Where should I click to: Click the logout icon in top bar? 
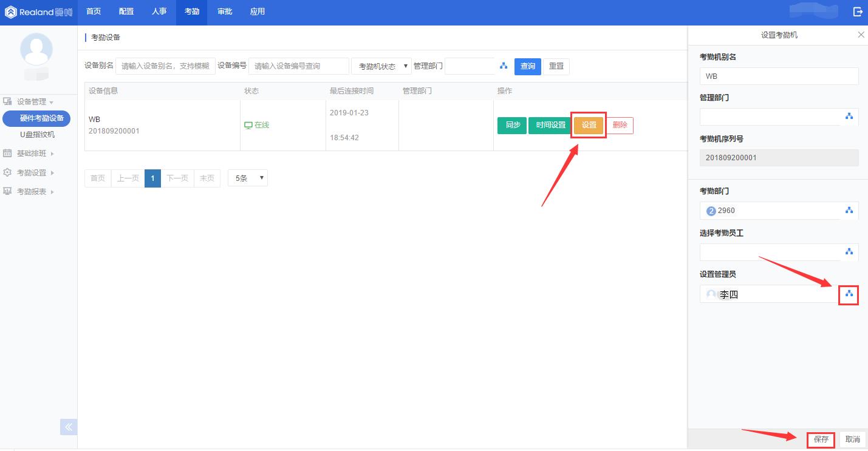point(858,12)
